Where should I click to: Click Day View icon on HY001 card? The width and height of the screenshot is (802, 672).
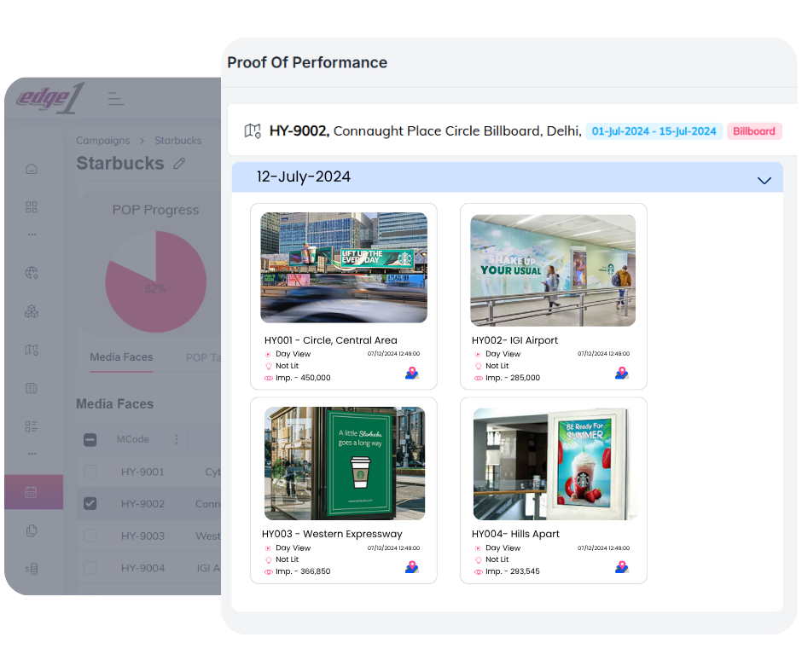[268, 355]
